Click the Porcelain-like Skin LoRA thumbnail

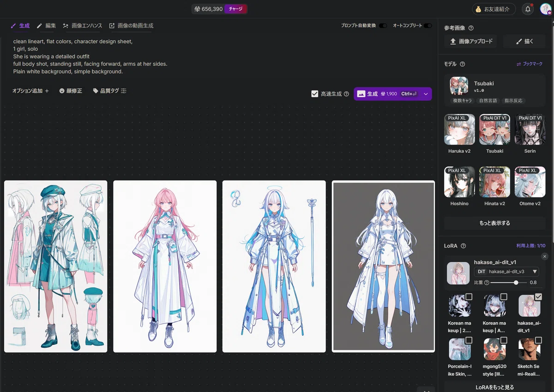460,349
